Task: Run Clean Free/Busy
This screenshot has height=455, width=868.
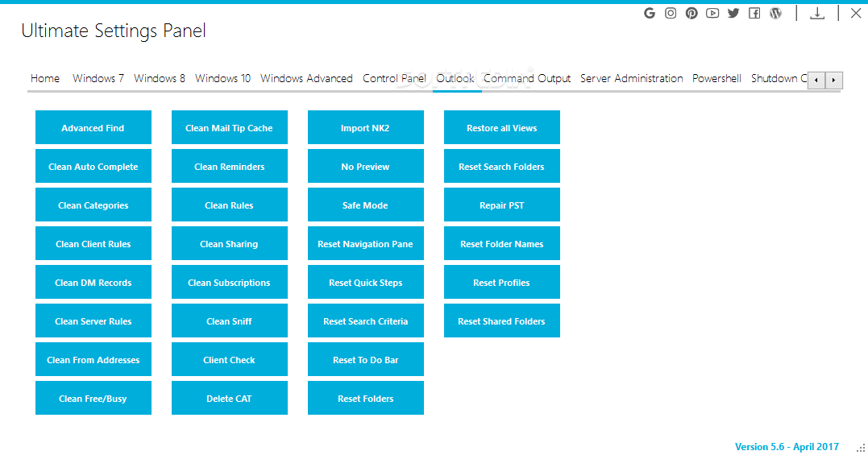Action: (x=93, y=398)
